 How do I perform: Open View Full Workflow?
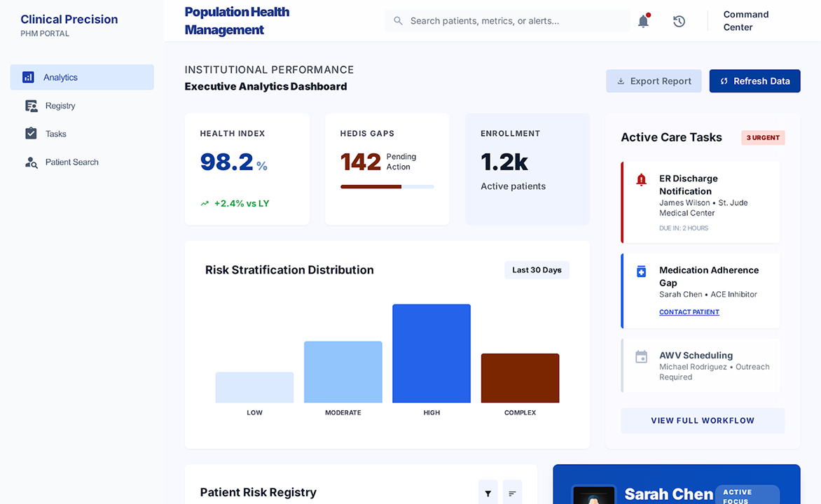(702, 420)
